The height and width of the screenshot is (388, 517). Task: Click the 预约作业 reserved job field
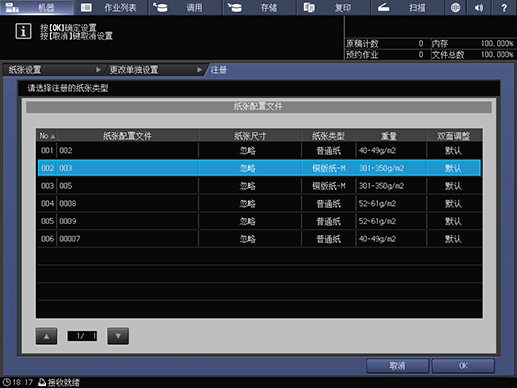[387, 54]
